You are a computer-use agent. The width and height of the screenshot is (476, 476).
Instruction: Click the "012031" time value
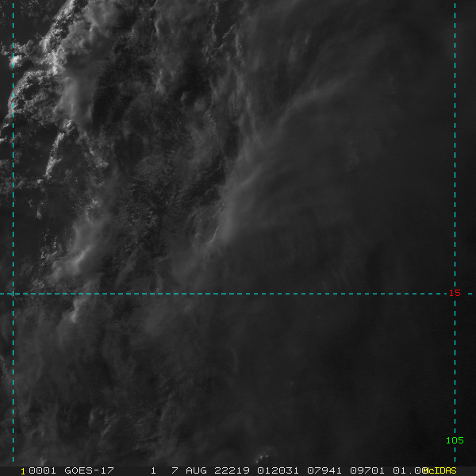[x=278, y=470]
